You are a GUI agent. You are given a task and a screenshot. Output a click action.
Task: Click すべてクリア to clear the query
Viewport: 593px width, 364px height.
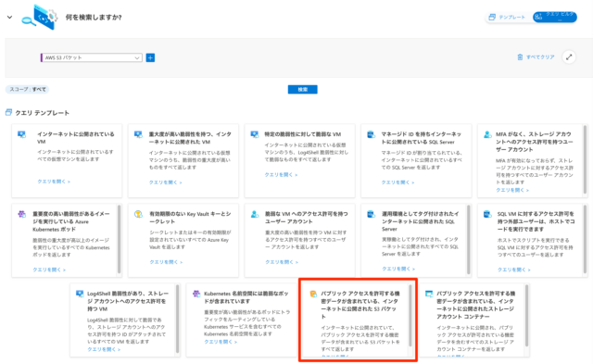[536, 57]
